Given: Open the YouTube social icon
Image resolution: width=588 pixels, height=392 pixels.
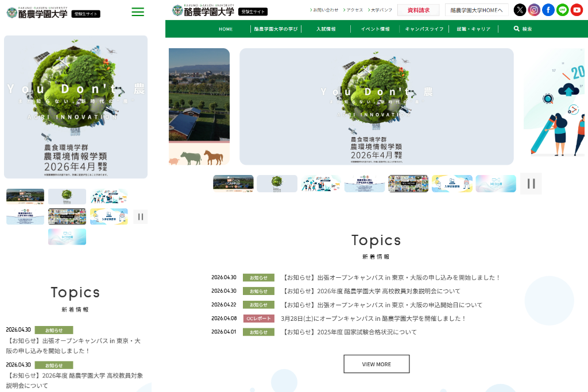Looking at the screenshot, I should coord(577,10).
